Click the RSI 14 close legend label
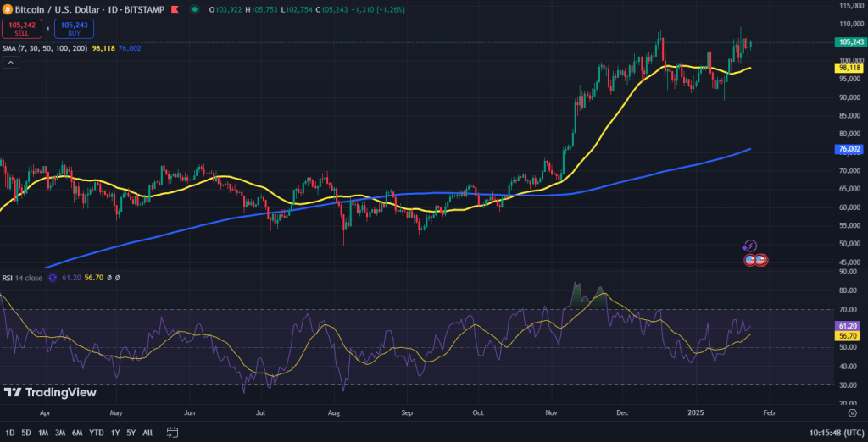868x442 pixels. pos(22,279)
